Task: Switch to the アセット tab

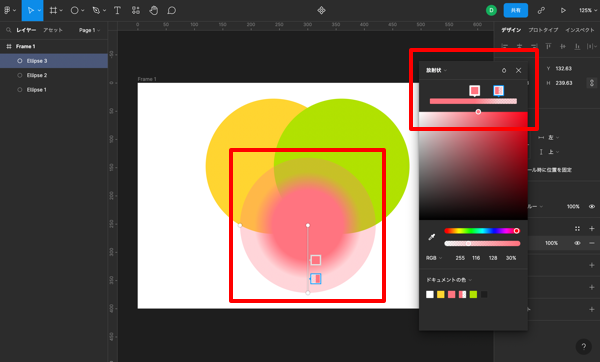Action: point(53,30)
